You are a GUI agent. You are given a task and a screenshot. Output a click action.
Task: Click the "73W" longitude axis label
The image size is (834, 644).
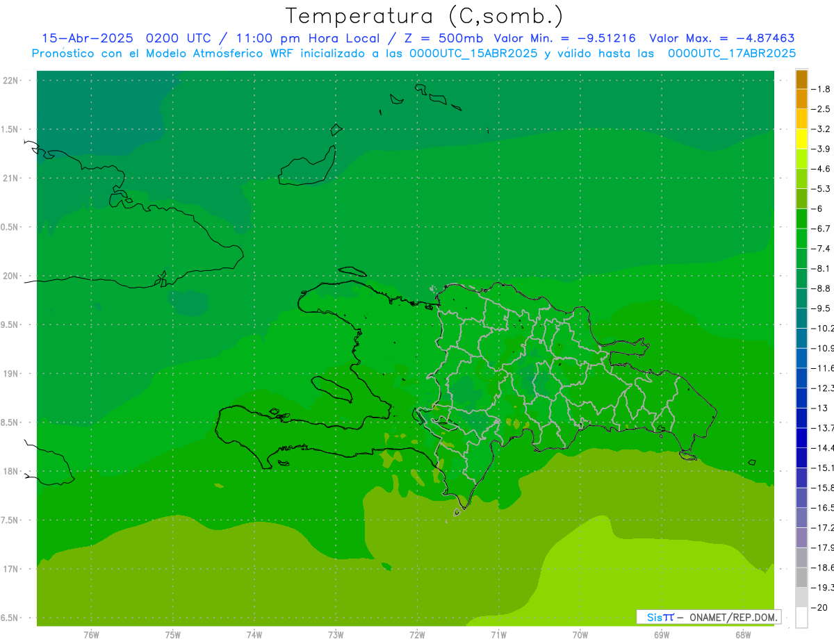click(336, 635)
